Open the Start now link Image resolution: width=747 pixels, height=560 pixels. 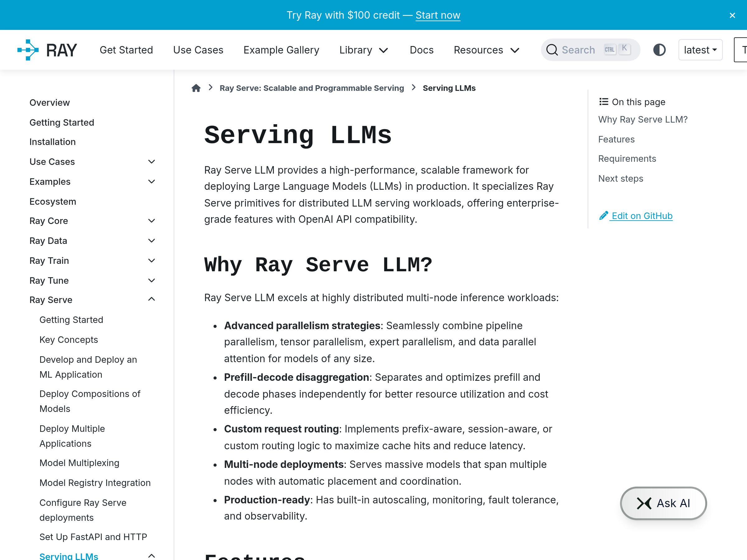[x=438, y=15]
